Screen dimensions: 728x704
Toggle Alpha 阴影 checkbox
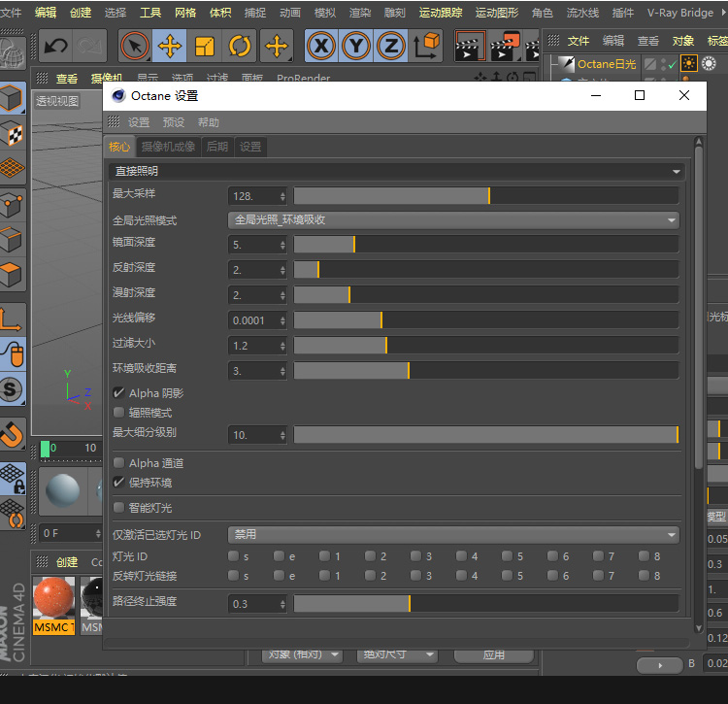[x=118, y=393]
